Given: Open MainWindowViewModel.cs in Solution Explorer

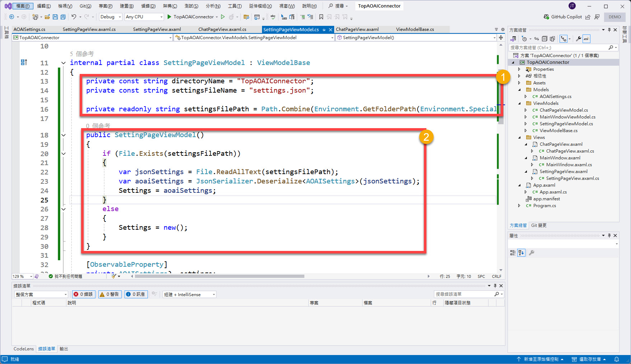Looking at the screenshot, I should 567,117.
